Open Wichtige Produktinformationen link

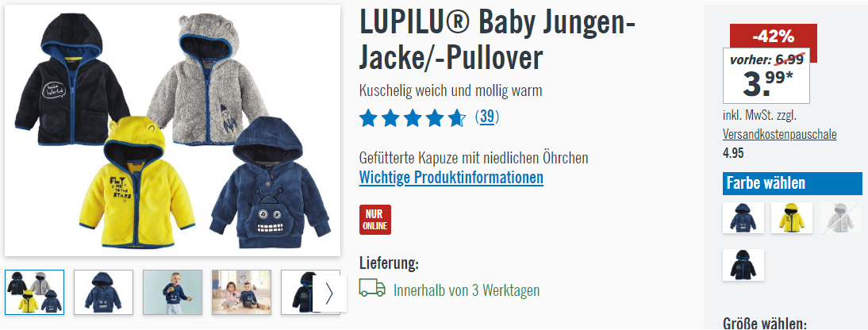[x=451, y=178]
